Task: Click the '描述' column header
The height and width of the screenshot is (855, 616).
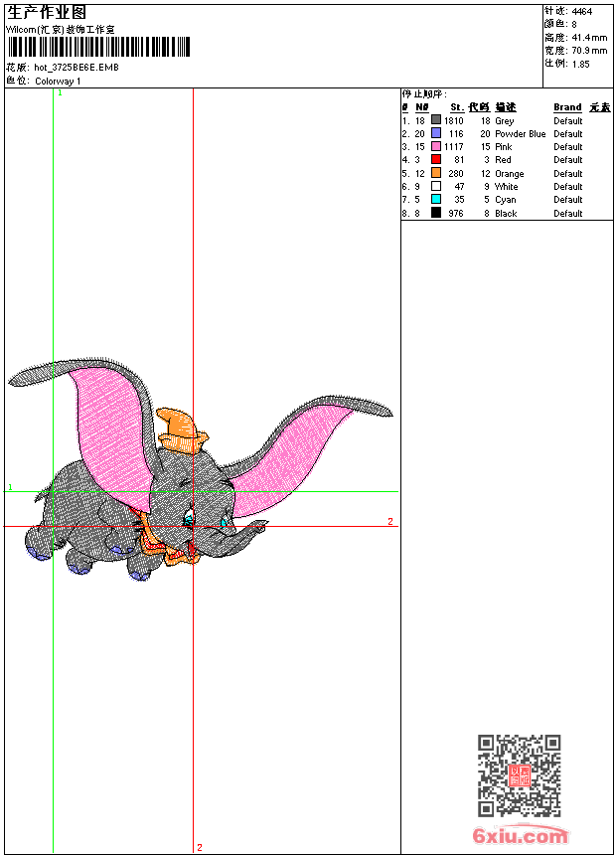Action: [x=506, y=107]
